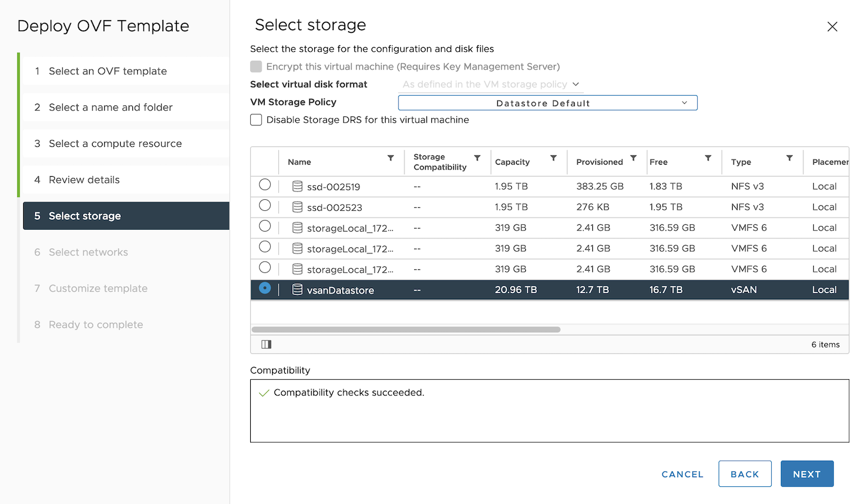Open the Storage Compatibility filter menu

click(x=478, y=157)
